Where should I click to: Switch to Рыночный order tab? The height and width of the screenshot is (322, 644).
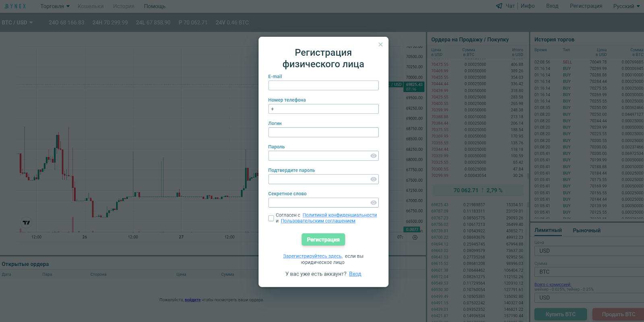[x=586, y=231]
